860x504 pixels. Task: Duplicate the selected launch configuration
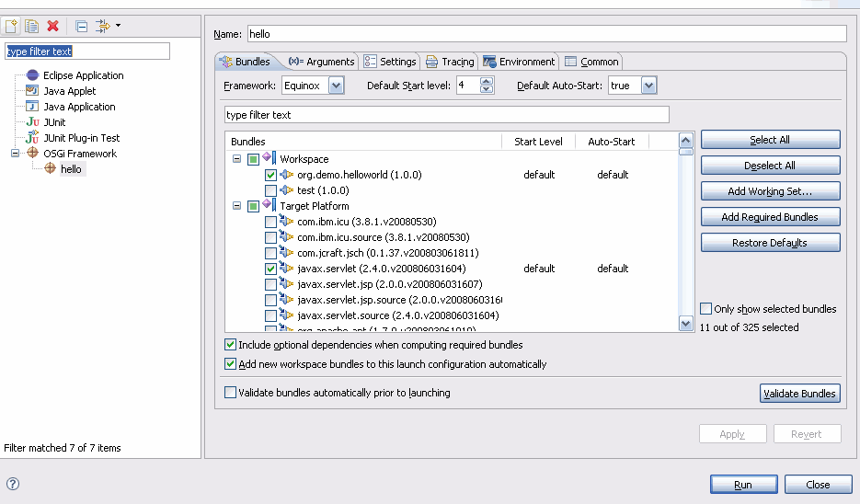tap(32, 26)
